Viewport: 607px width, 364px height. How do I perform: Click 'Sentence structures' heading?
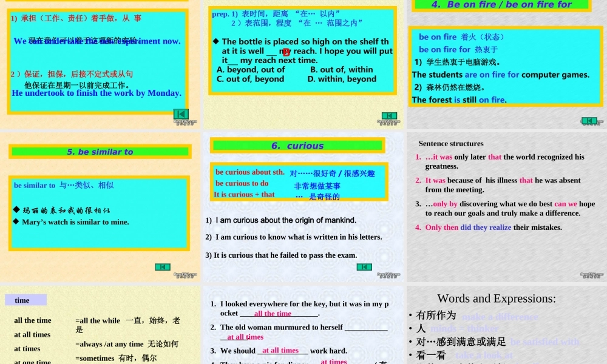[x=451, y=144]
